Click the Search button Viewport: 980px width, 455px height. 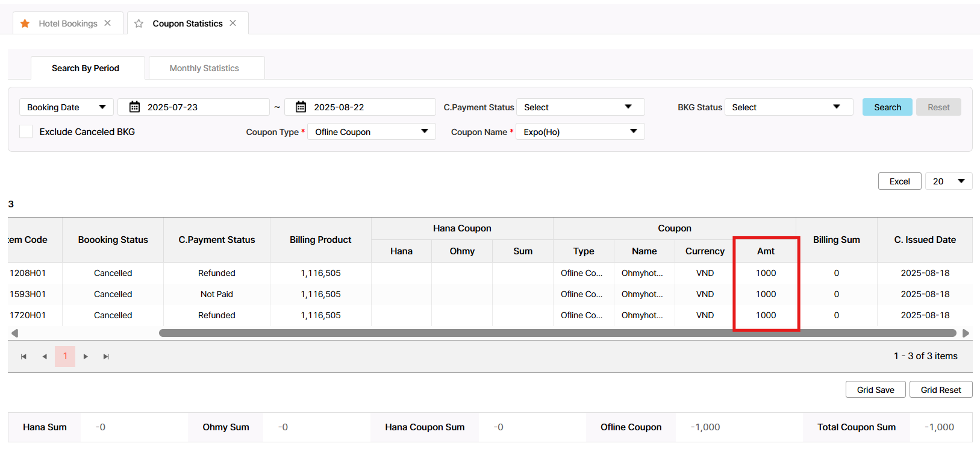click(x=887, y=107)
